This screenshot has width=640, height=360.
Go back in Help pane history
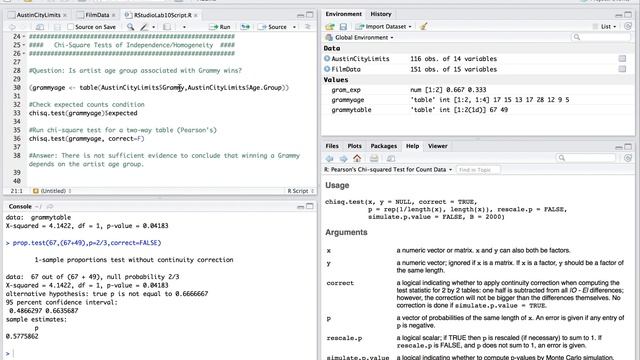click(330, 158)
